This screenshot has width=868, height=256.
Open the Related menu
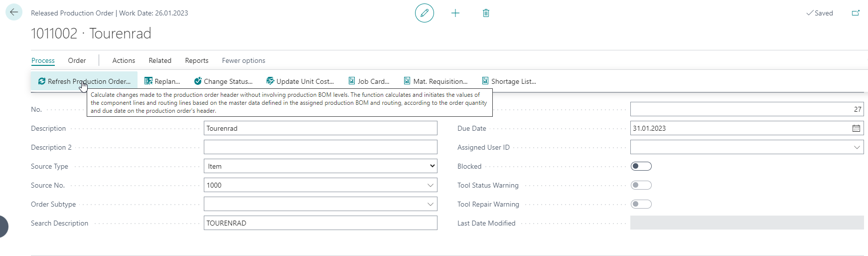(160, 60)
